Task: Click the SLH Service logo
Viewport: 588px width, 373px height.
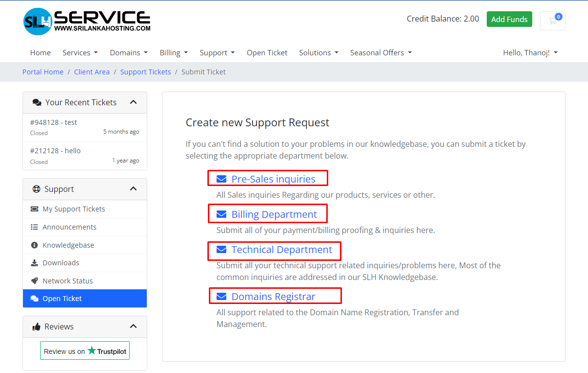Action: coord(87,21)
